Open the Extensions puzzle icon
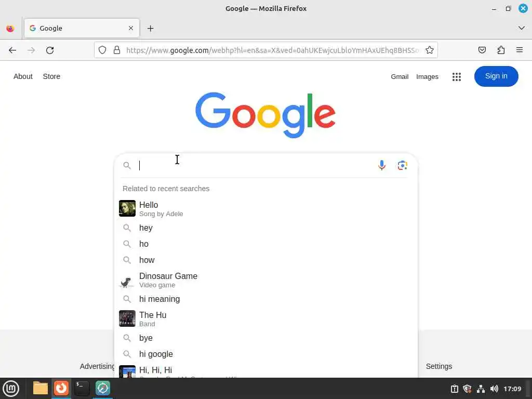This screenshot has width=532, height=399. (501, 50)
